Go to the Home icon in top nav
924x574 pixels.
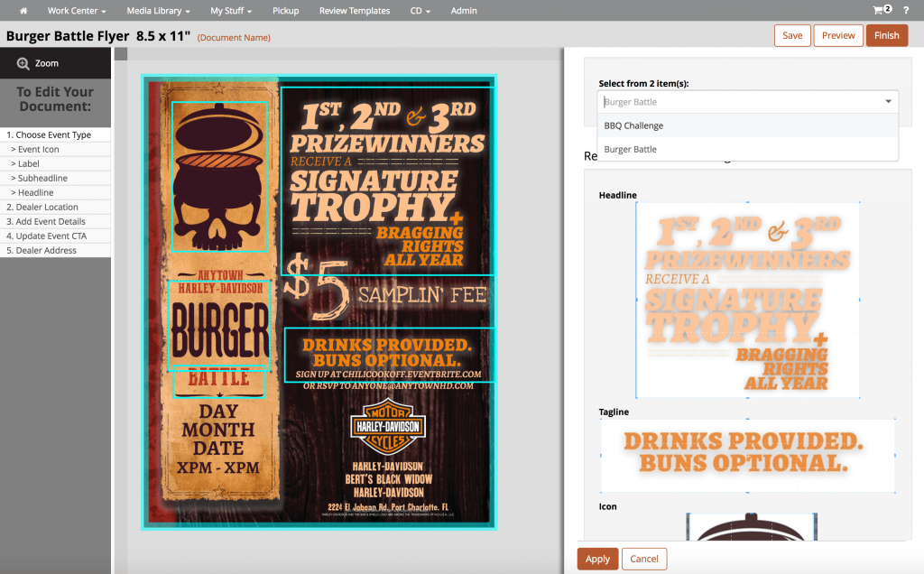click(23, 11)
